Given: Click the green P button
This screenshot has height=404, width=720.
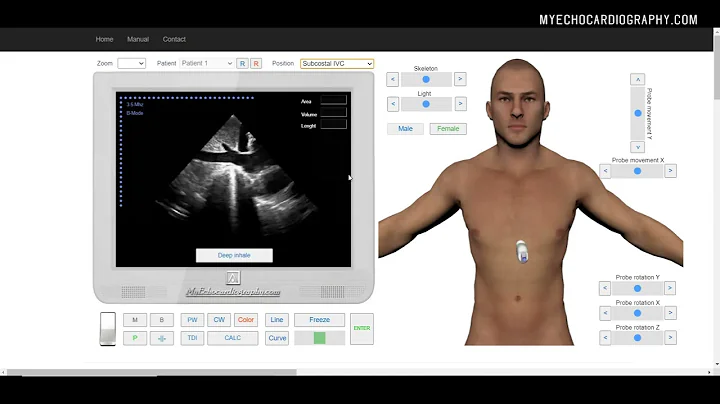Looking at the screenshot, I should (135, 338).
